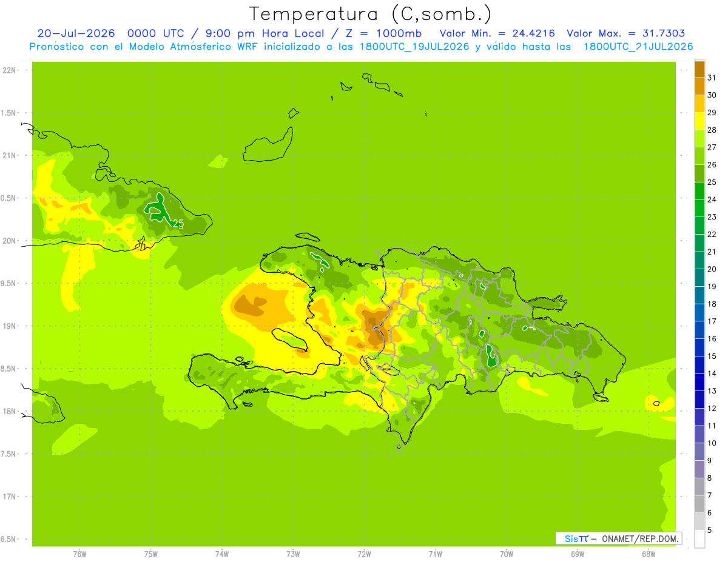Click the blue swatch between 16 and 17
The image size is (728, 562).
pyautogui.click(x=699, y=330)
